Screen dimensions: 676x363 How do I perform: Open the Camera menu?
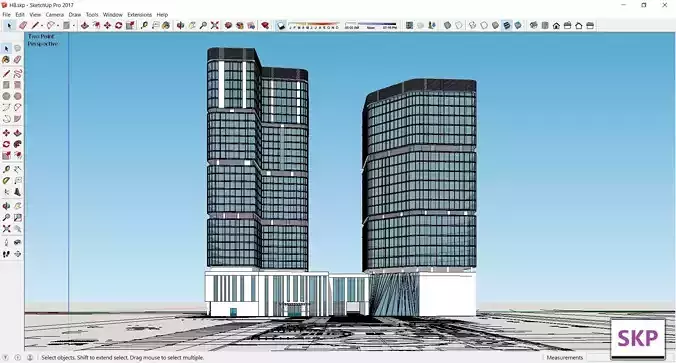(x=55, y=15)
